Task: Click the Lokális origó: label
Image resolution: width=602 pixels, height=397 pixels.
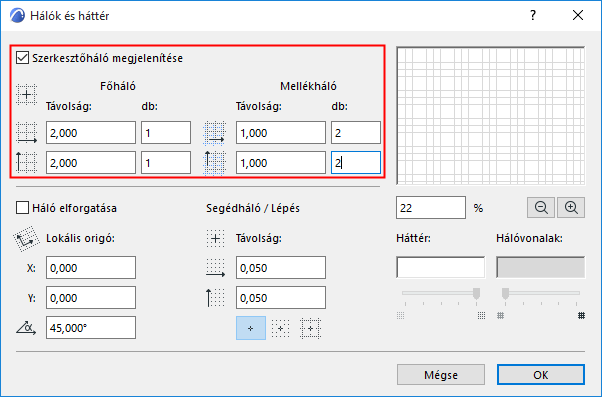Action: (x=81, y=238)
